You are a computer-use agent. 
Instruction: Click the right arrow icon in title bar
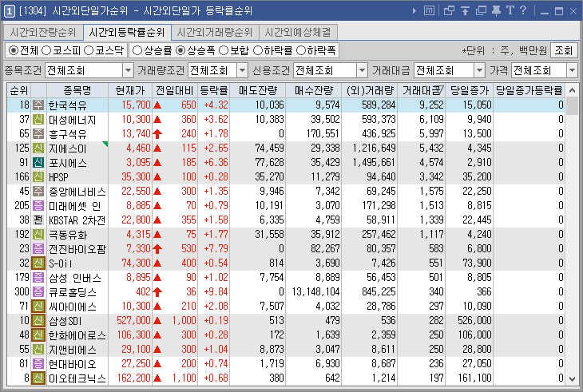[414, 10]
